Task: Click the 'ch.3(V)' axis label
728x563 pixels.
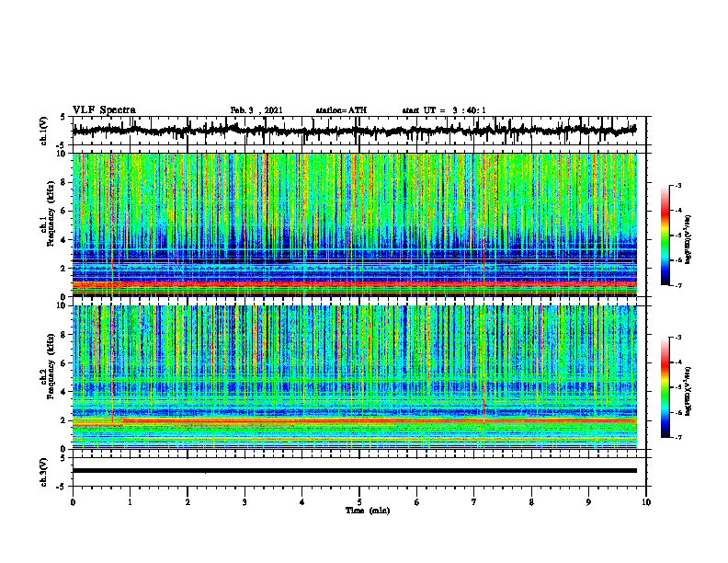Action: pos(44,472)
